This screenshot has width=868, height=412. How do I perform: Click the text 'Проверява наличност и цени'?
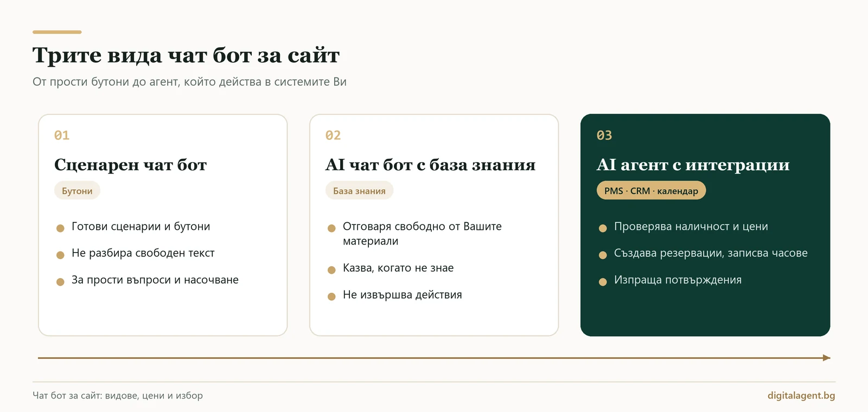tap(691, 227)
